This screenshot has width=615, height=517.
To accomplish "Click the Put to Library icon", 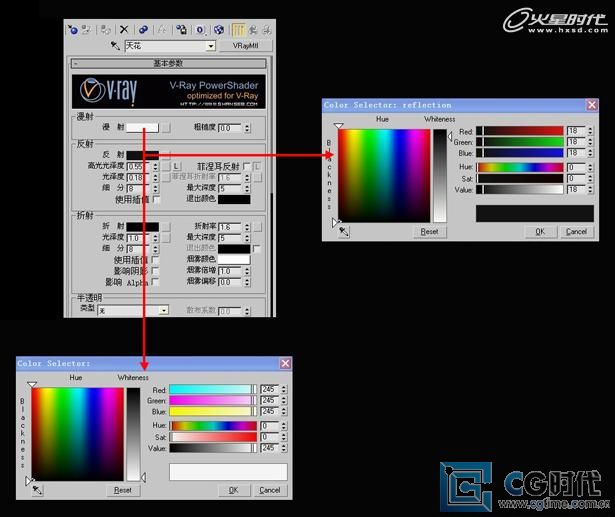I will [x=181, y=29].
